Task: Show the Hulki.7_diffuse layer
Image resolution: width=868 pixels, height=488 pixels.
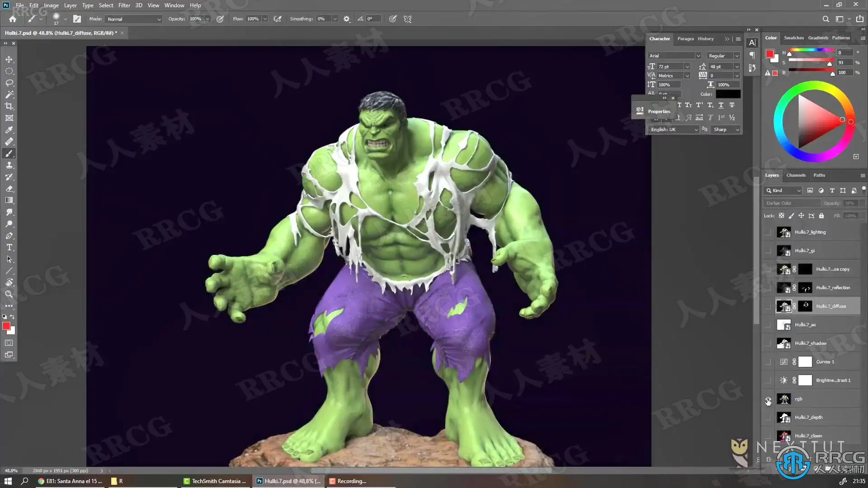Action: tap(768, 306)
